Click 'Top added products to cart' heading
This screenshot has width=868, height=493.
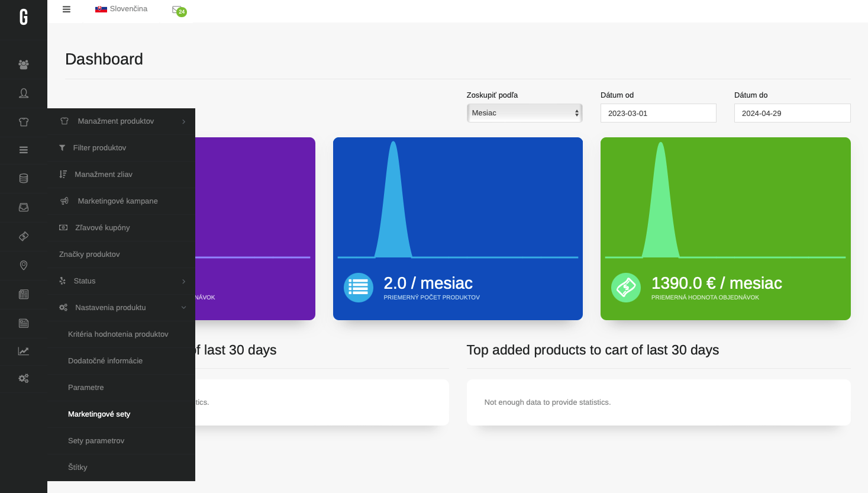click(x=593, y=350)
